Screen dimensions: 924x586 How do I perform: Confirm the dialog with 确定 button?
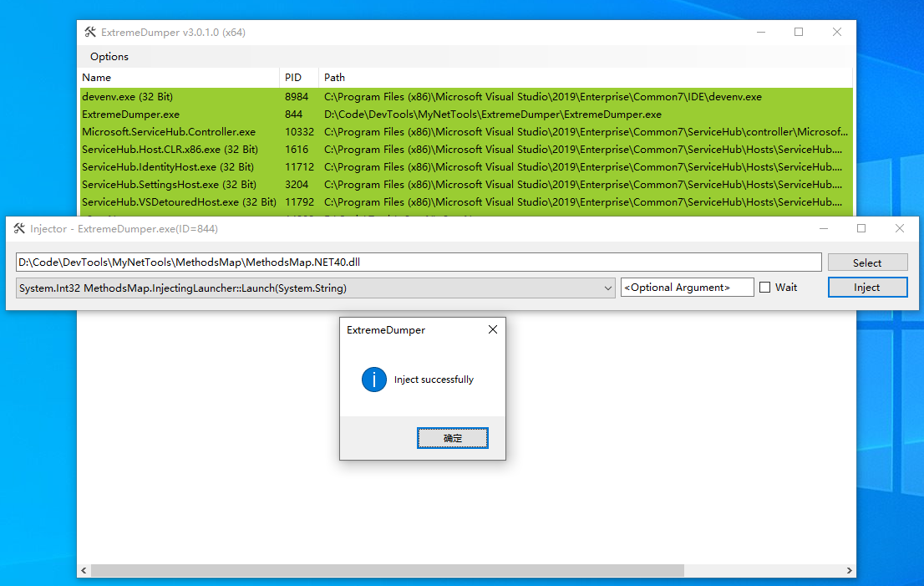click(453, 438)
